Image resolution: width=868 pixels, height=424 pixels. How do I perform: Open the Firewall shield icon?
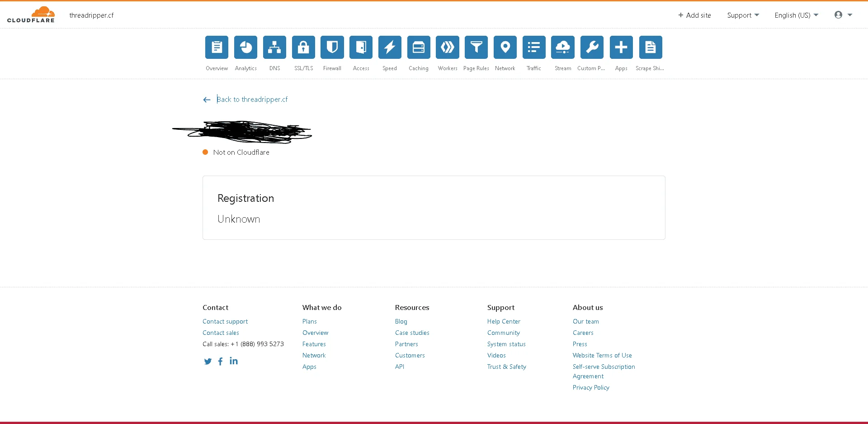(x=332, y=47)
